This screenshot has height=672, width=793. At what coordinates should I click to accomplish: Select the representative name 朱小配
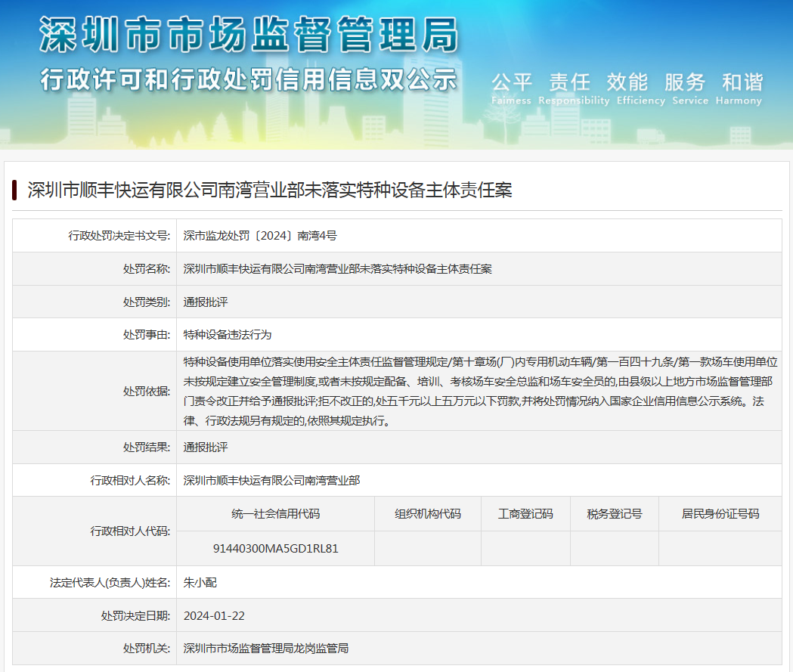click(200, 583)
